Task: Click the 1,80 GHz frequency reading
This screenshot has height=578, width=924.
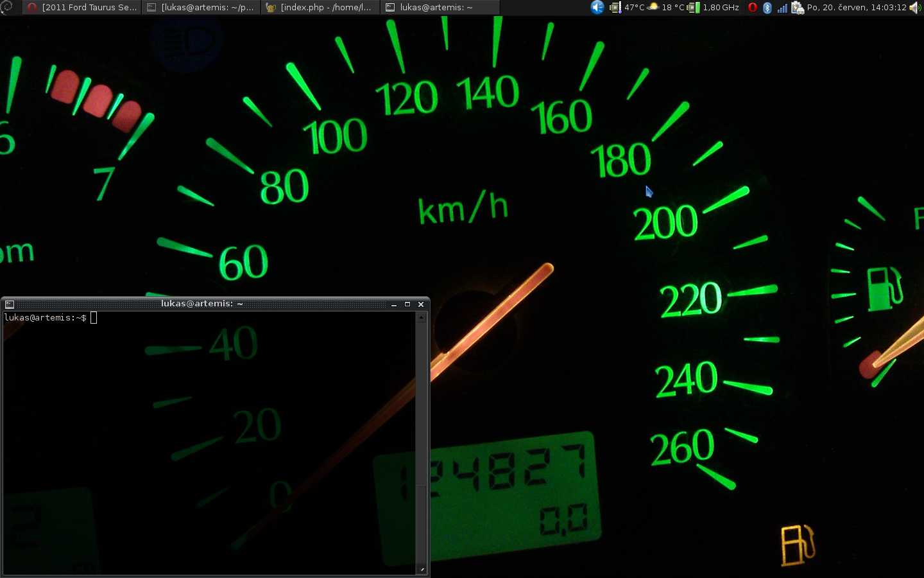Action: click(721, 7)
